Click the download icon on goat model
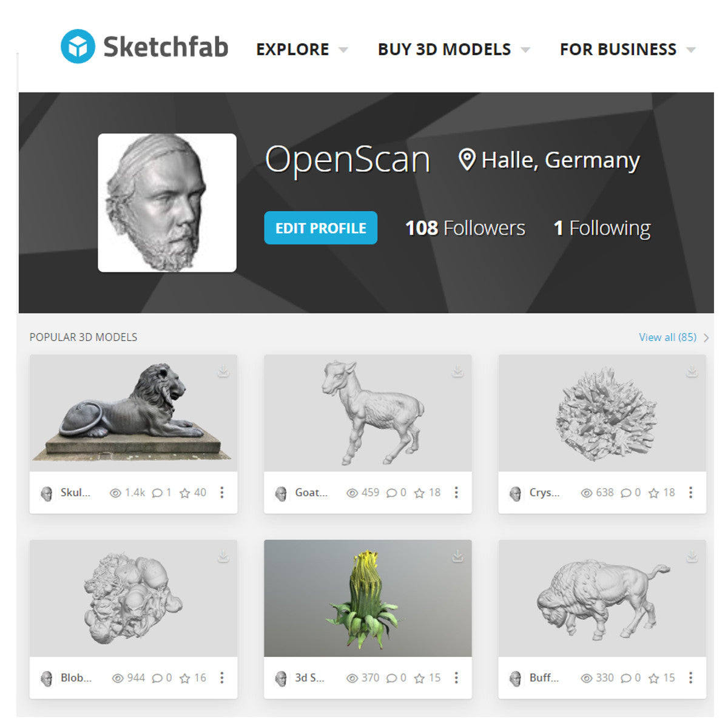The width and height of the screenshot is (728, 728). pos(457,371)
